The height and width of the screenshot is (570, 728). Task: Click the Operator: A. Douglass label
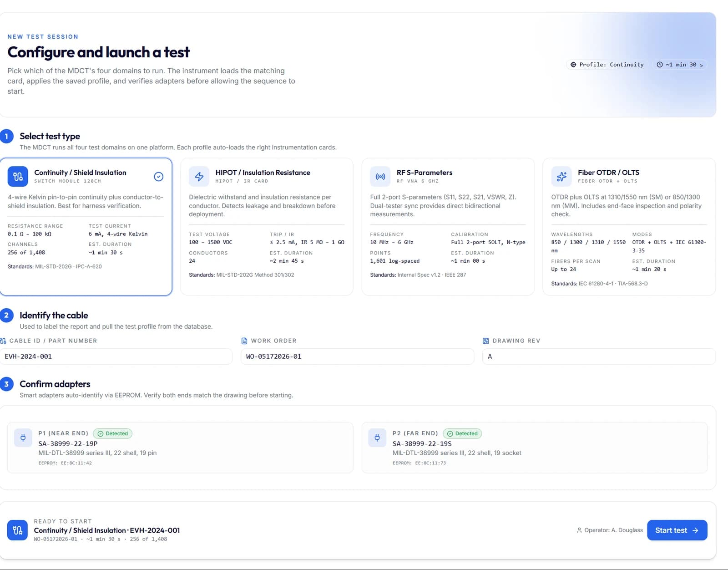[x=610, y=530]
